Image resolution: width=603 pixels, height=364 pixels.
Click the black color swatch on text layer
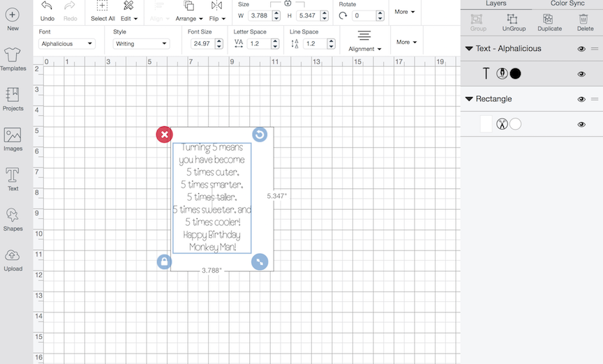click(x=516, y=73)
